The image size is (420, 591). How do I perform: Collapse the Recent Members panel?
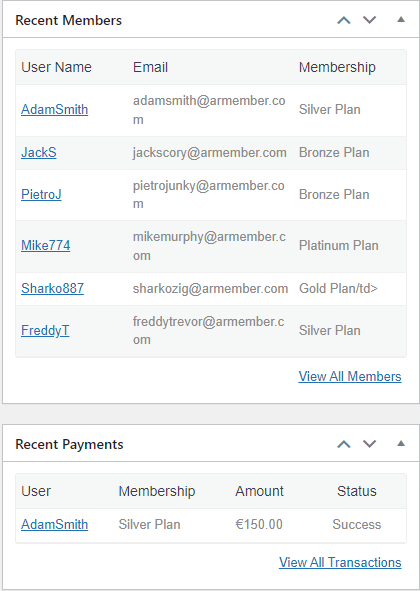tap(401, 20)
